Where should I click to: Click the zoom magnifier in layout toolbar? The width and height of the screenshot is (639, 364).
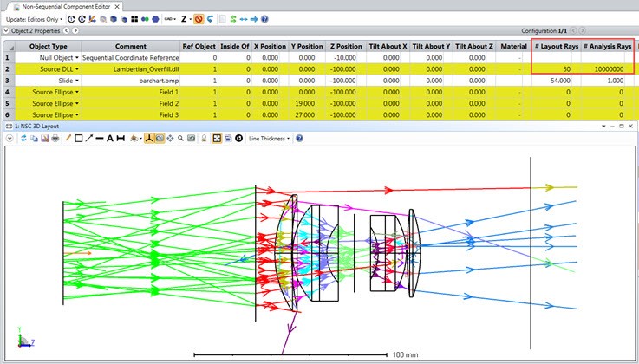180,139
